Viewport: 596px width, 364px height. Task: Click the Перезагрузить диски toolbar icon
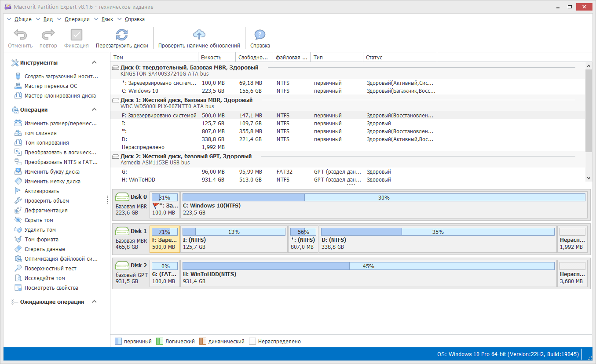(122, 35)
